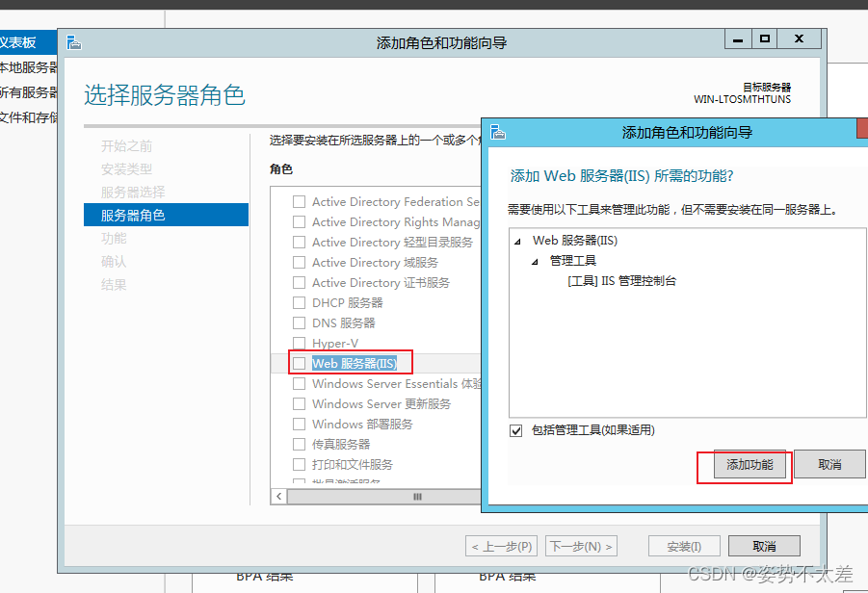Click left arrow of roles horizontal scrollbar
This screenshot has width=868, height=593.
pyautogui.click(x=279, y=497)
